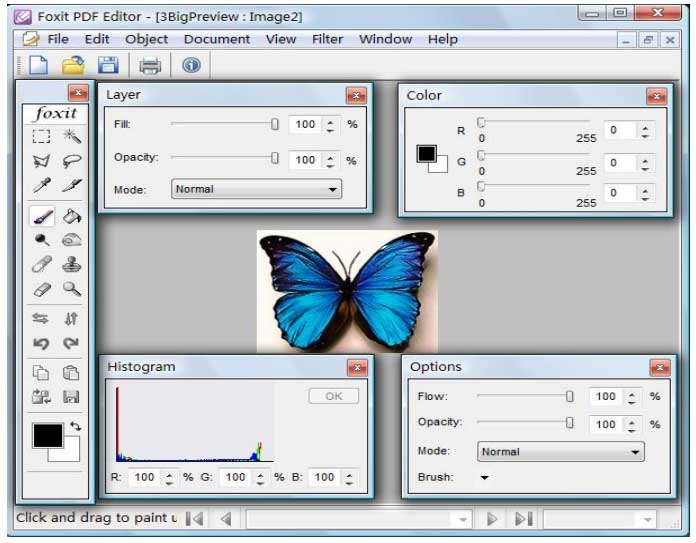Swap foreground and background colors arrow
This screenshot has height=543, width=696.
click(x=76, y=426)
